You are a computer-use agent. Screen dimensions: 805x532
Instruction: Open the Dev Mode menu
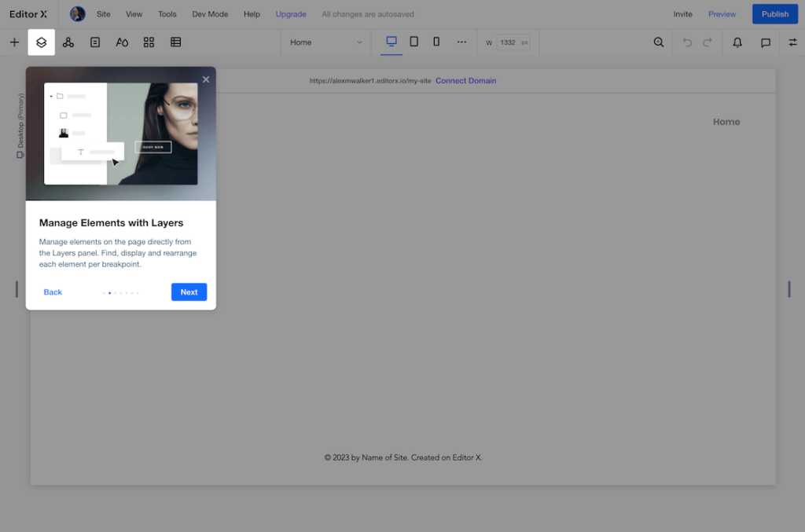pos(210,13)
